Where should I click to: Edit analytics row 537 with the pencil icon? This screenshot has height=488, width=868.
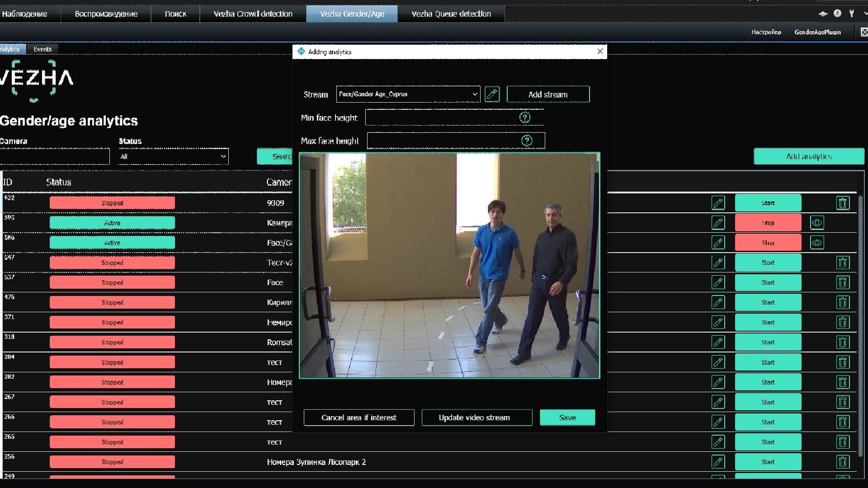(x=718, y=282)
